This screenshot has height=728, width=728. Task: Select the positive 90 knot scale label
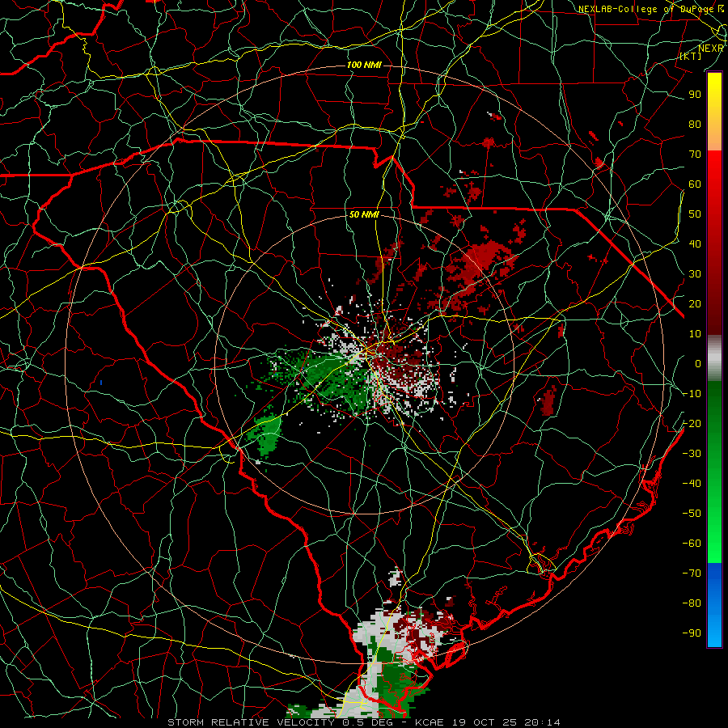(x=695, y=95)
